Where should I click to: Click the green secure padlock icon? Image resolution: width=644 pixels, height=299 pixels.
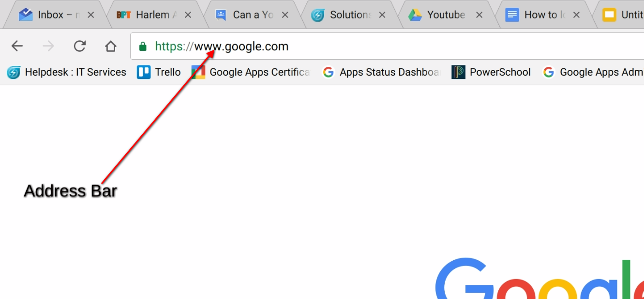click(x=142, y=47)
